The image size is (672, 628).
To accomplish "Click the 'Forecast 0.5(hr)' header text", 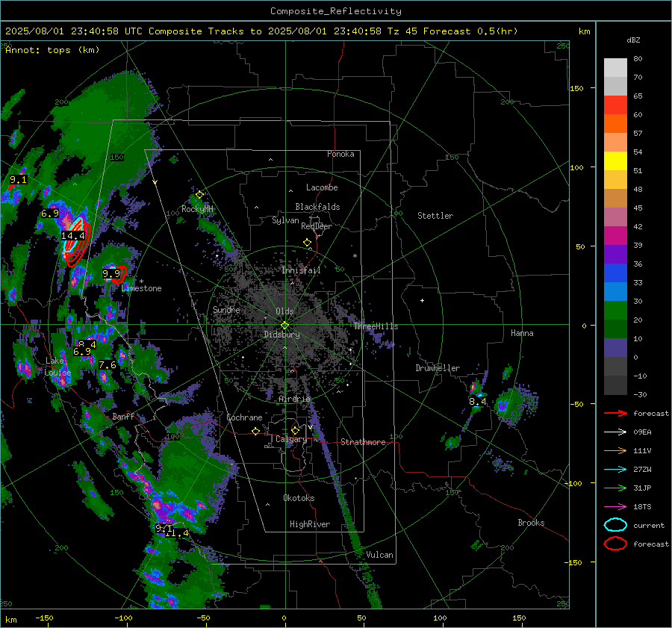I will tap(470, 31).
